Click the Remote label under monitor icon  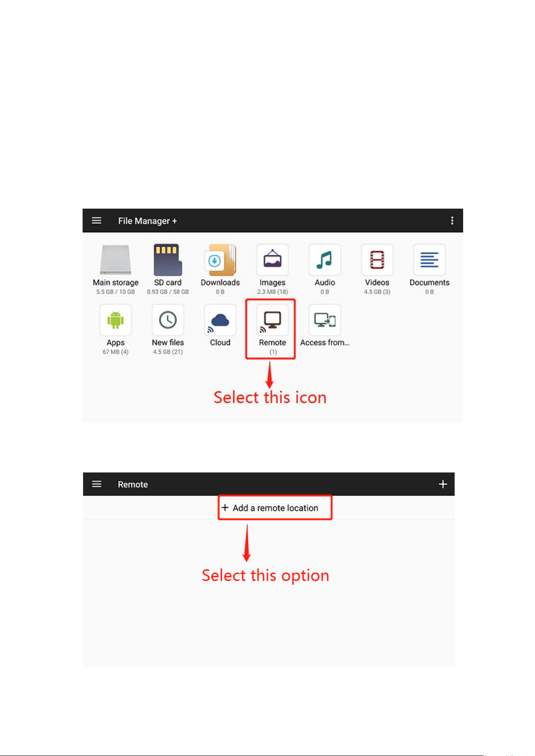click(x=272, y=342)
